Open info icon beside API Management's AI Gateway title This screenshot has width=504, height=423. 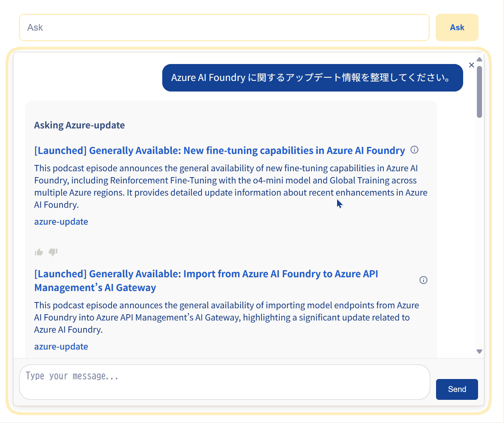tap(423, 280)
